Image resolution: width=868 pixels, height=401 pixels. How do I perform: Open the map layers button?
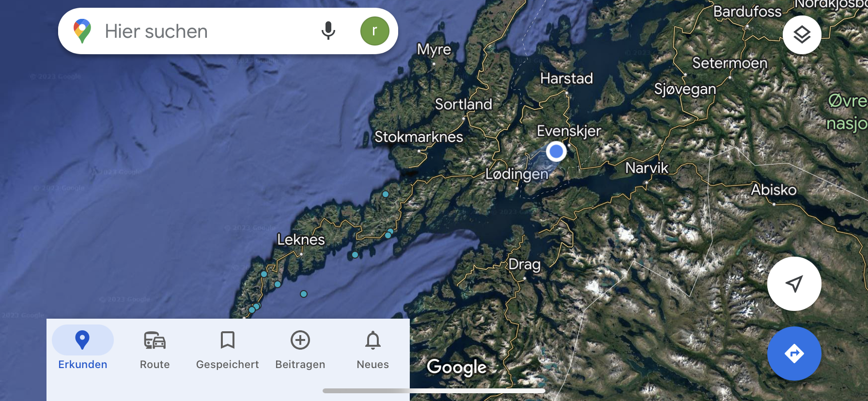(x=802, y=34)
